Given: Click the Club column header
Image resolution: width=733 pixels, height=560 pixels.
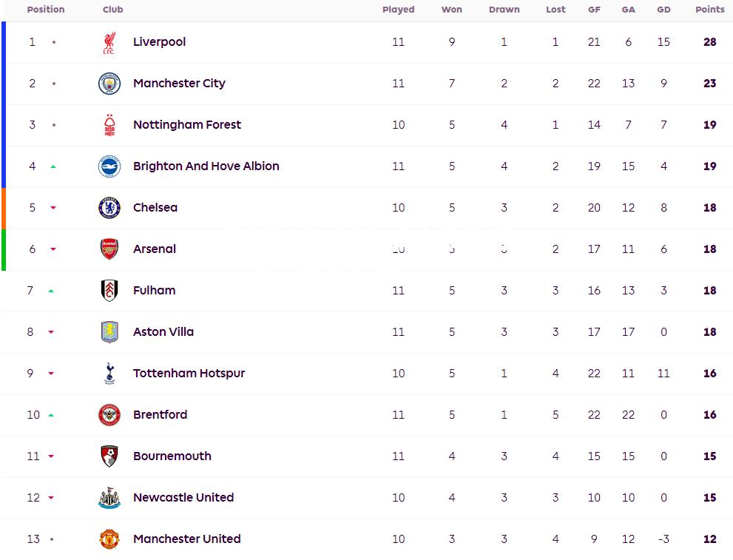Looking at the screenshot, I should [x=112, y=10].
